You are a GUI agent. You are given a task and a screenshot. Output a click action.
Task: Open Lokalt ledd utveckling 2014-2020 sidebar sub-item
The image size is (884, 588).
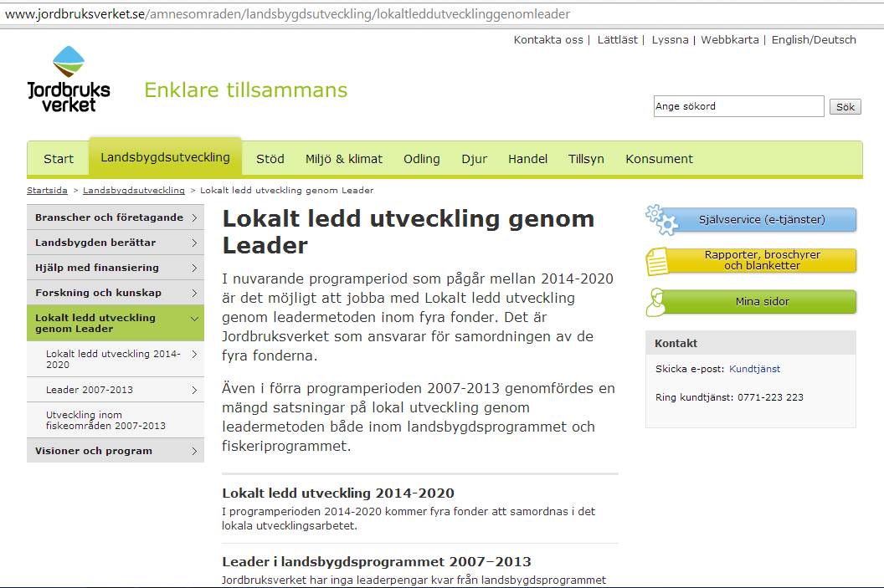click(x=115, y=360)
